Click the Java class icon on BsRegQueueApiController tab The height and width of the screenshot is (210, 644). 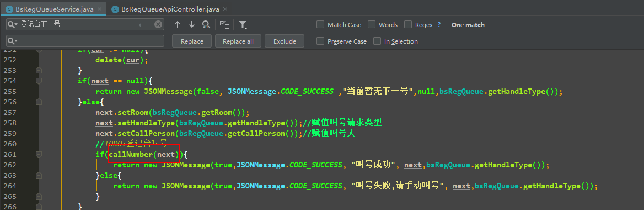[115, 9]
